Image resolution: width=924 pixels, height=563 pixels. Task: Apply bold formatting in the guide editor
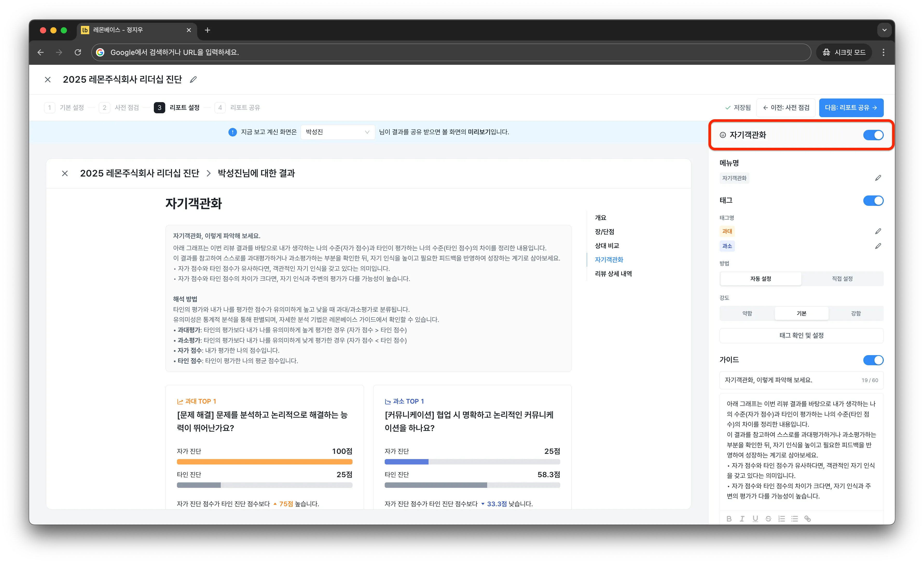[x=729, y=519]
